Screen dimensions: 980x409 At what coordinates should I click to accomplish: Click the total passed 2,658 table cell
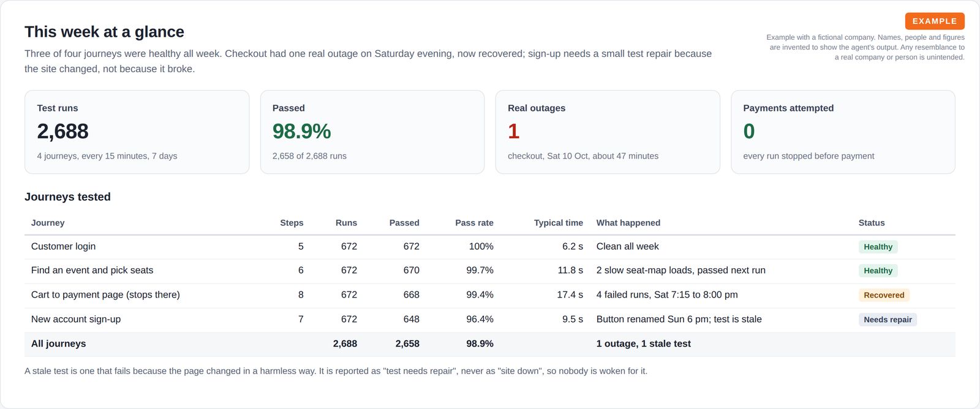click(x=407, y=344)
